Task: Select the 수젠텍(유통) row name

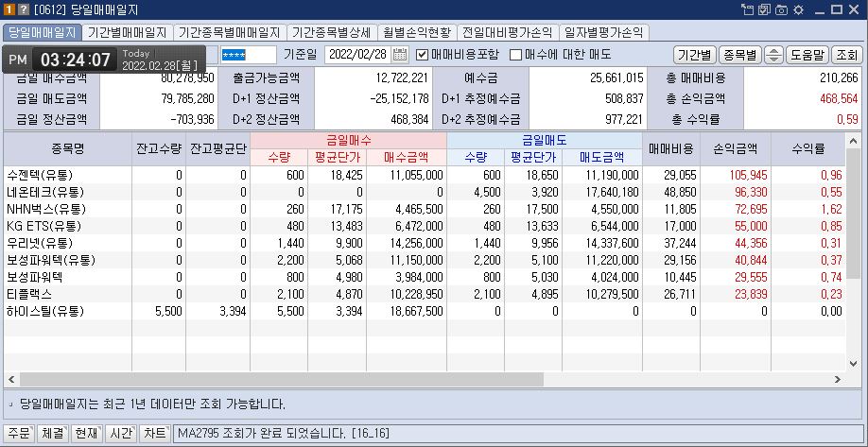Action: 40,176
